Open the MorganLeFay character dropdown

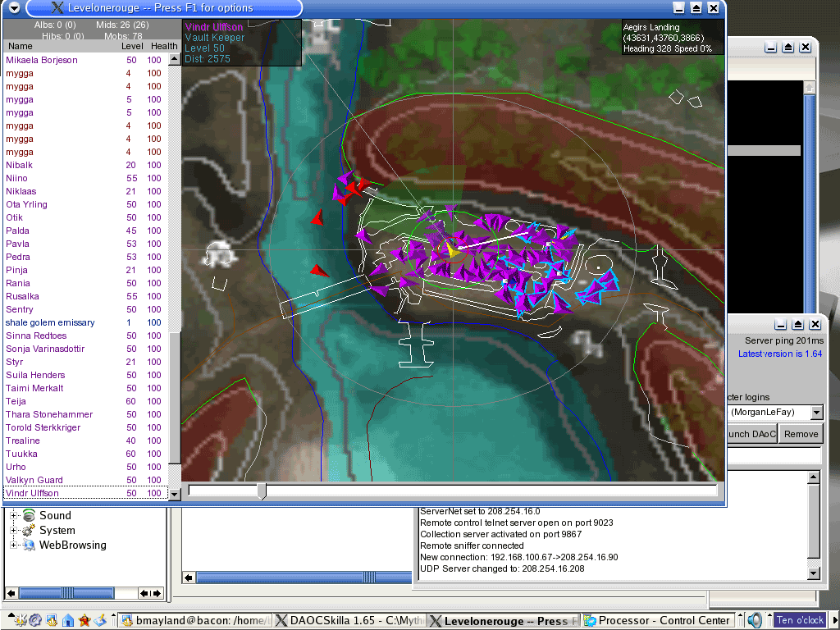pos(816,413)
